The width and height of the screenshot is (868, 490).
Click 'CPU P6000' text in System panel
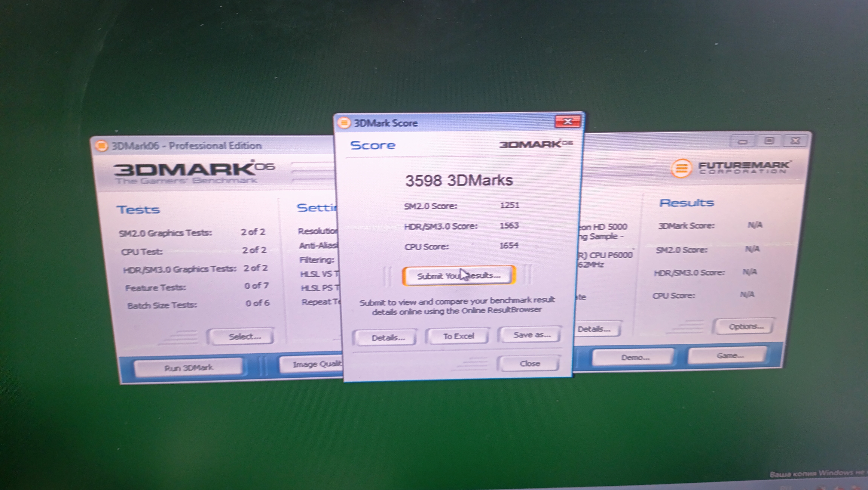611,255
